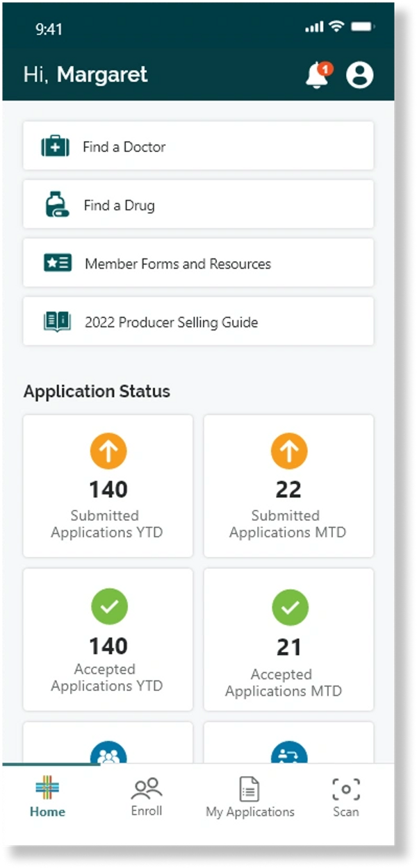Open the 2022 Producer Selling Guide
This screenshot has width=417, height=868.
pos(198,322)
